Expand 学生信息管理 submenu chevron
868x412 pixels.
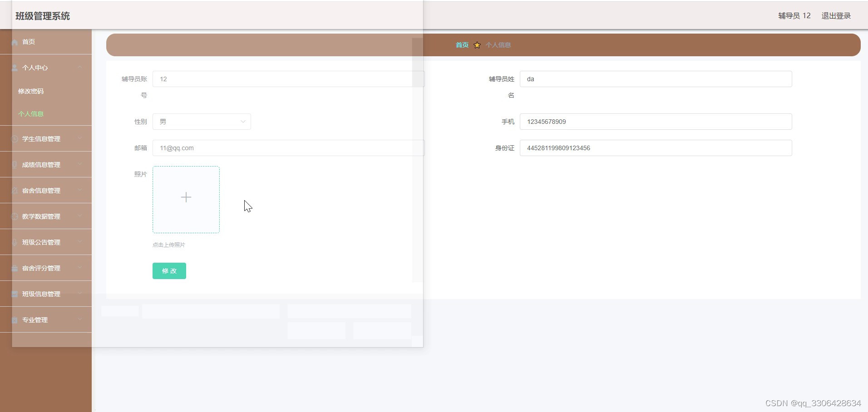(x=80, y=138)
